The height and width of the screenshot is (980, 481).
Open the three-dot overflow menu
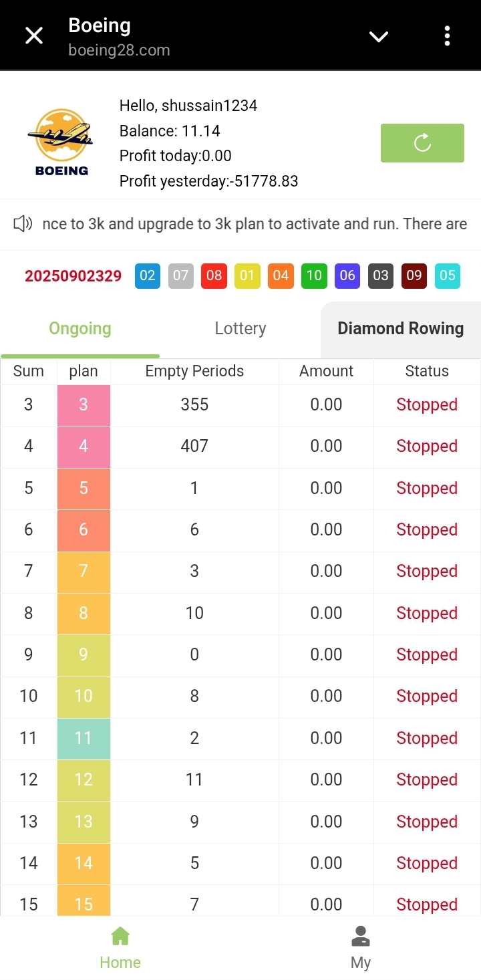pyautogui.click(x=447, y=36)
